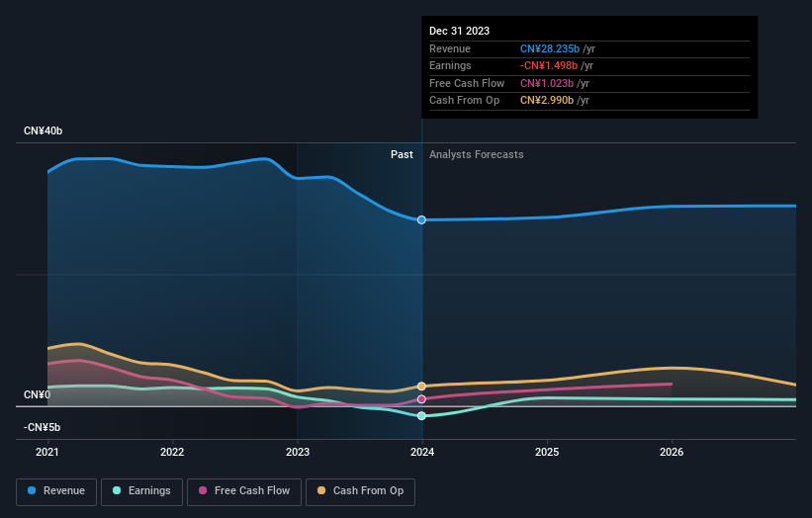Screen dimensions: 812x518
Task: Click the Cash From Op label in tooltip
Action: (x=465, y=101)
